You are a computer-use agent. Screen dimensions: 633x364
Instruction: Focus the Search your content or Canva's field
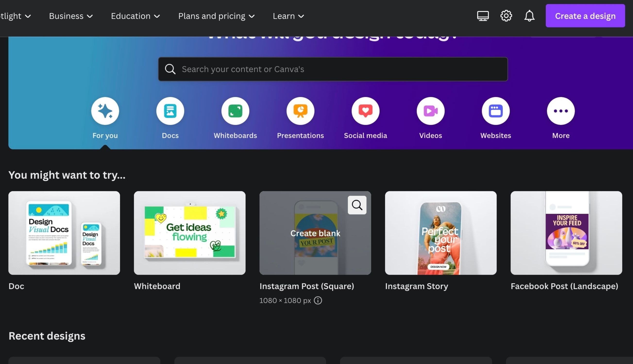(x=333, y=69)
